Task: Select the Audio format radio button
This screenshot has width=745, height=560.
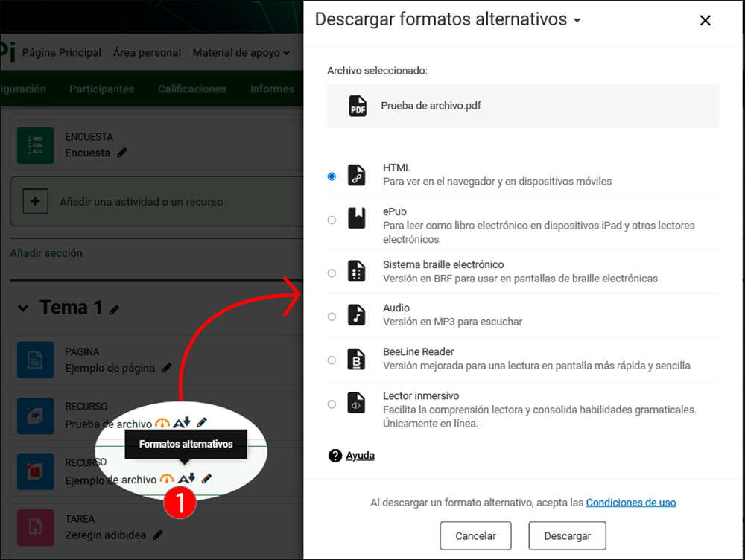Action: pos(332,316)
